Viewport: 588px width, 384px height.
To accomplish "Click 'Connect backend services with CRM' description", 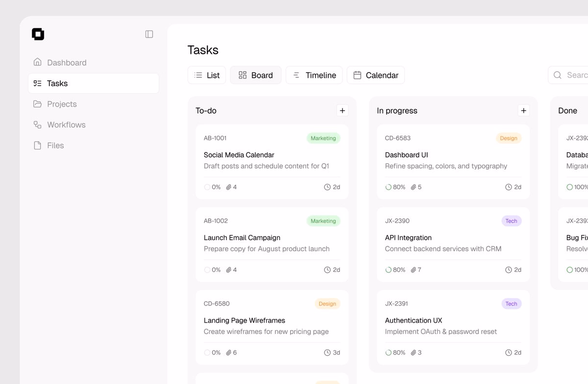I will click(443, 249).
